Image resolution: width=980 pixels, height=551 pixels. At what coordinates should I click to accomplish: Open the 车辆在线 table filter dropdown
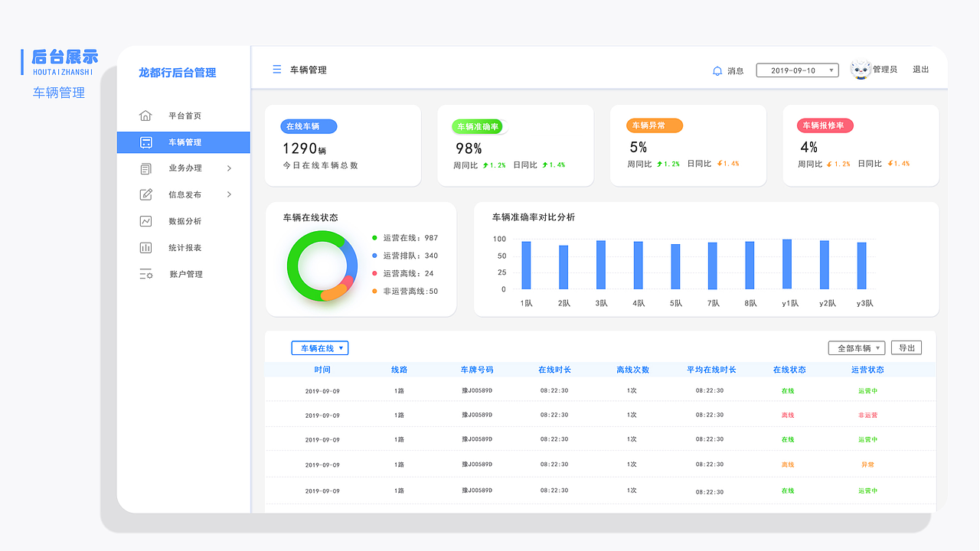(x=320, y=348)
